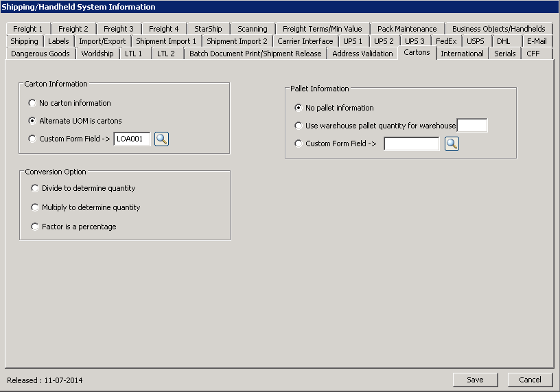The height and width of the screenshot is (392, 560).
Task: Click the Cancel button
Action: pos(530,380)
